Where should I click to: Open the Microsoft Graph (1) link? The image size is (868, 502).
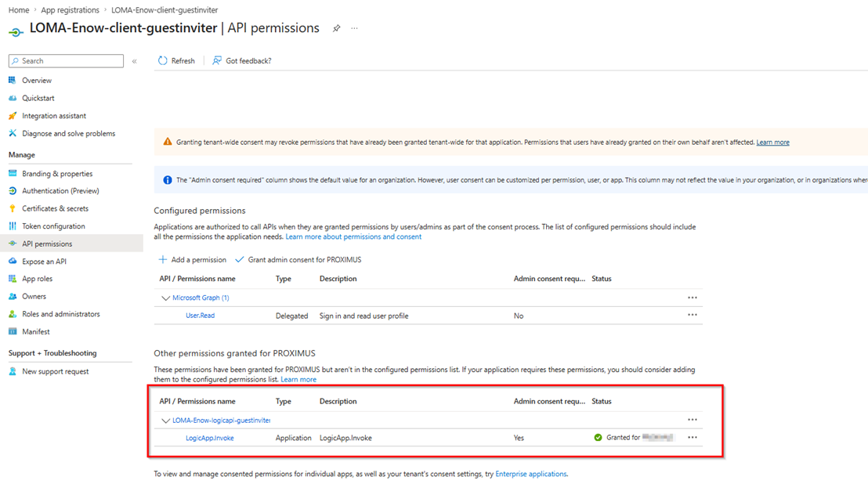(201, 298)
